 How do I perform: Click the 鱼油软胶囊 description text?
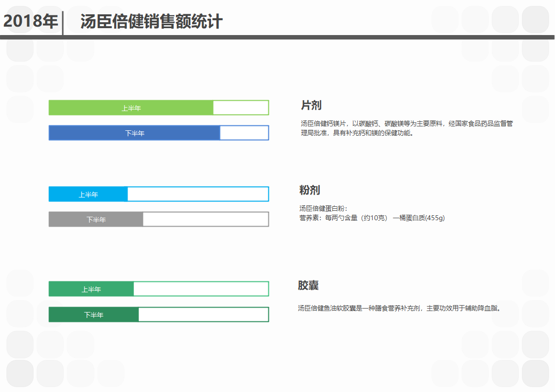click(x=400, y=308)
